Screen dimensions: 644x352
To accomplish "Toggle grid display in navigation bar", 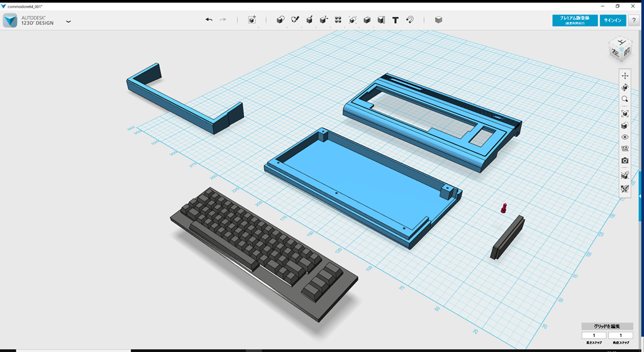I will 625,149.
